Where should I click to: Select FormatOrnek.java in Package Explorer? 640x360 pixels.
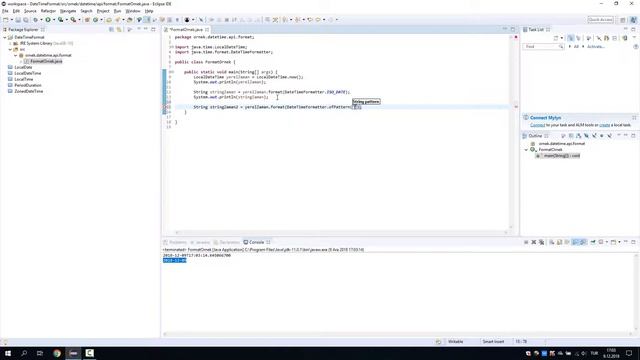(46, 61)
